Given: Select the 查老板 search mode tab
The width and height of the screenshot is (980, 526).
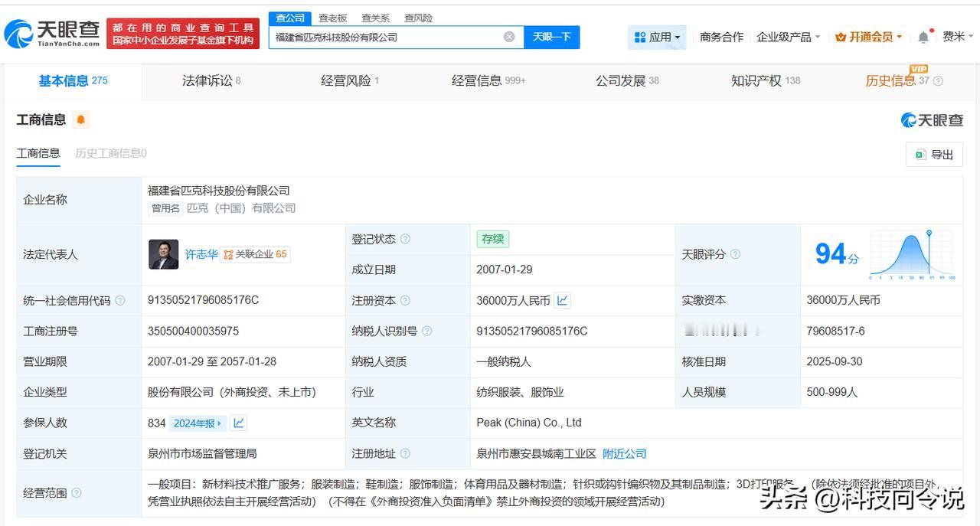Looking at the screenshot, I should (x=332, y=18).
